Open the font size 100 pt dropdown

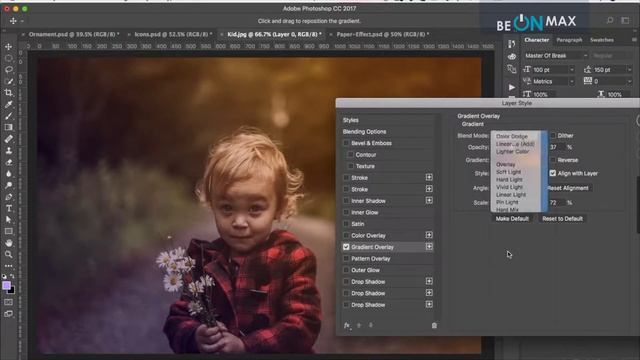(572, 70)
